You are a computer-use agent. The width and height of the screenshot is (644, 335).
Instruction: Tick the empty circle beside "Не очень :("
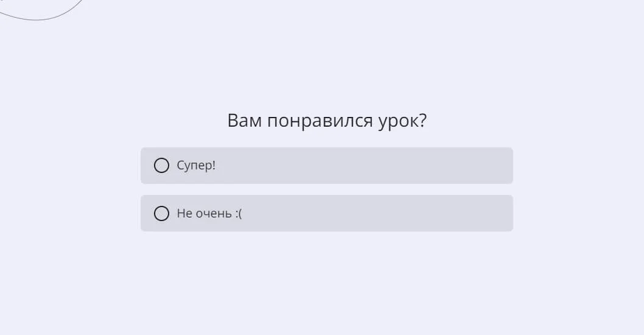[x=161, y=213]
